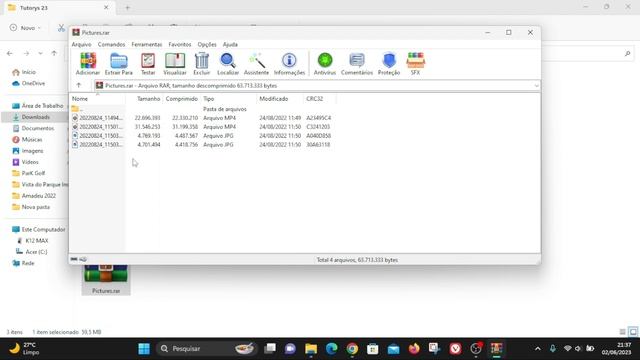This screenshot has width=640, height=360.
Task: Go up one level in WinRAR
Action: tap(79, 85)
